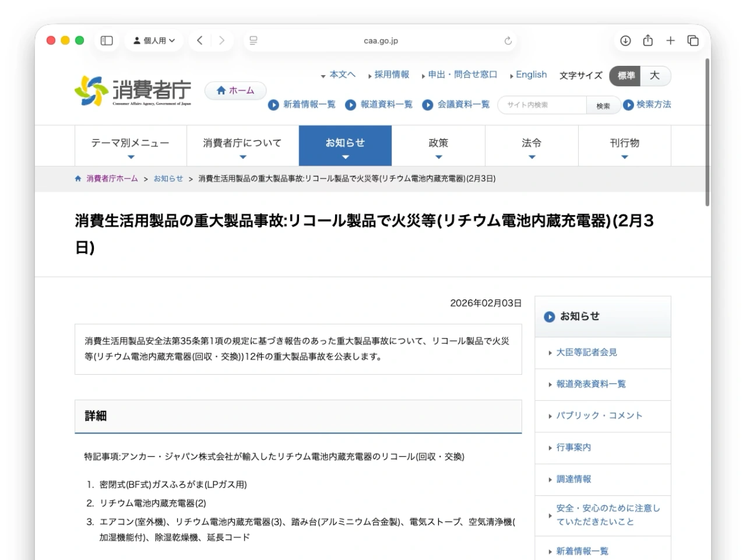Click the blue arrow icon beside 会議資料一覧
The image size is (746, 560).
(429, 105)
